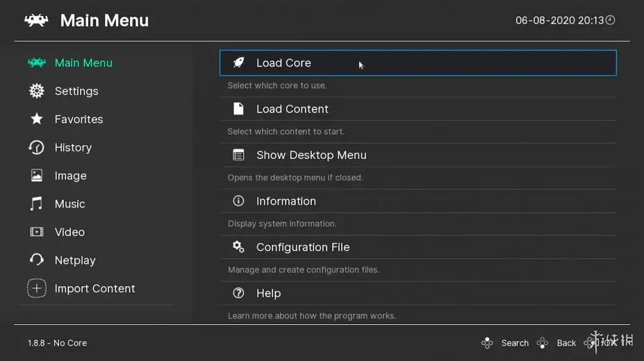Click the Help question mark icon
644x361 pixels.
pos(238,293)
